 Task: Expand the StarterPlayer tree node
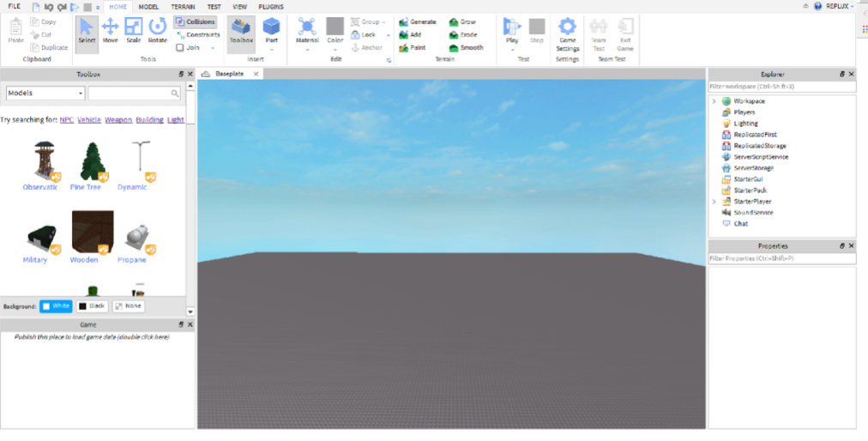(714, 202)
